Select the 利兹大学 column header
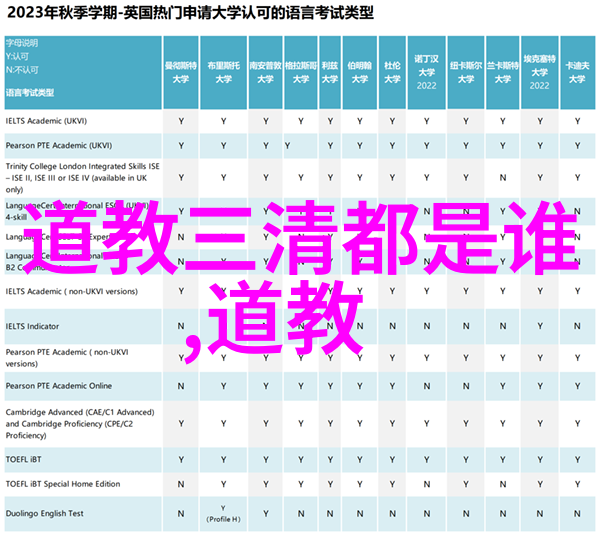Viewport: 600px width, 536px height. click(x=330, y=72)
